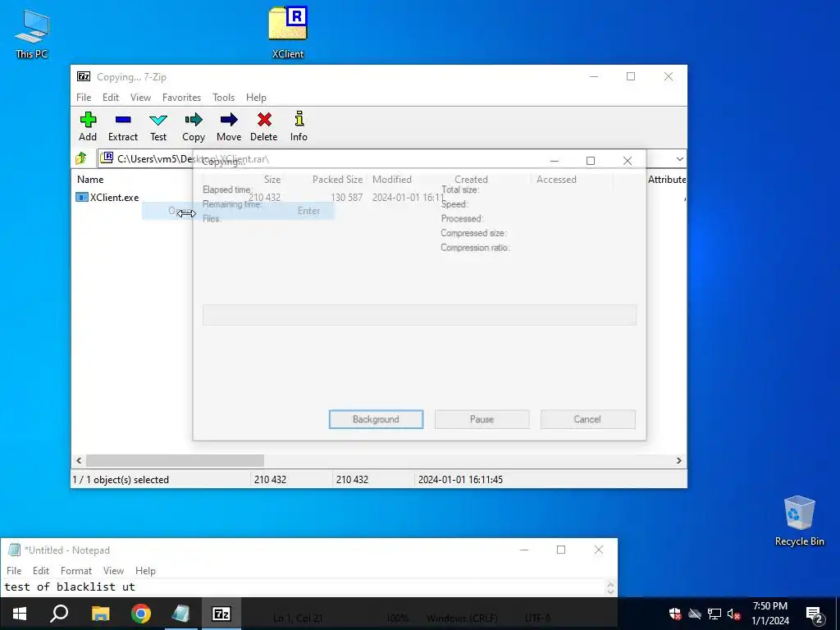Click the Notepad title bar icon

(x=15, y=550)
